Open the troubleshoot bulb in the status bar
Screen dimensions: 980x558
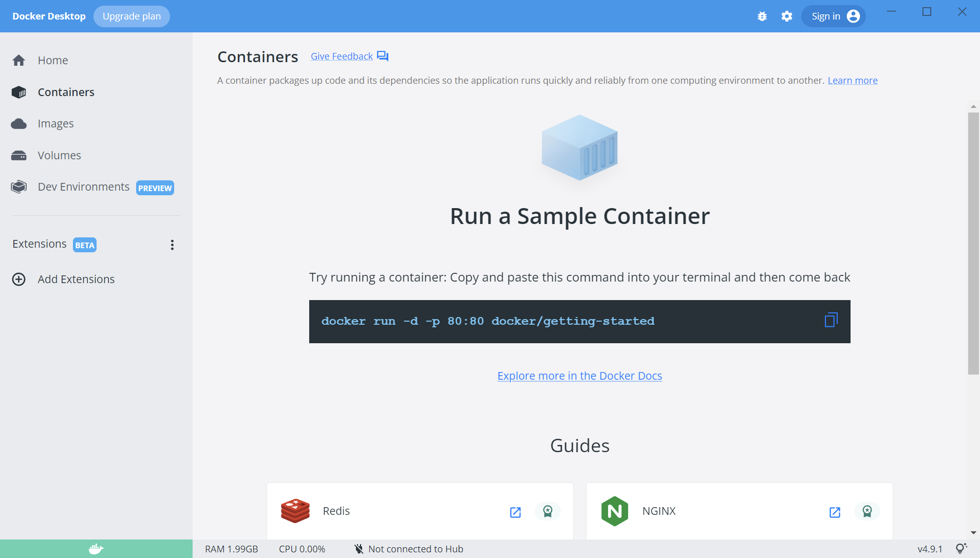pyautogui.click(x=960, y=548)
